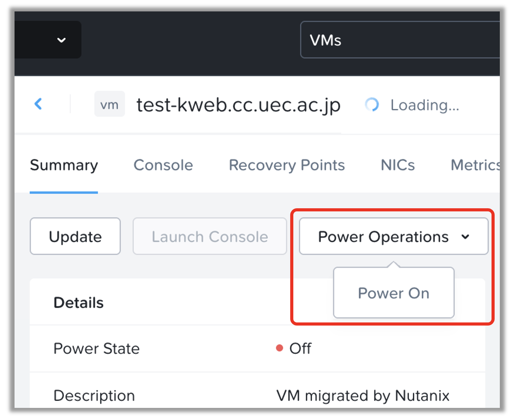Open the Console tab
514x420 pixels.
(163, 165)
